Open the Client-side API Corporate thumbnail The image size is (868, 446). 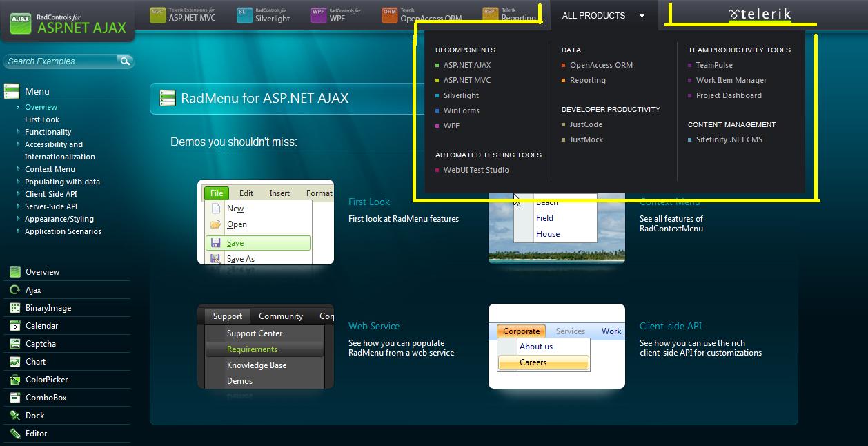(x=557, y=347)
